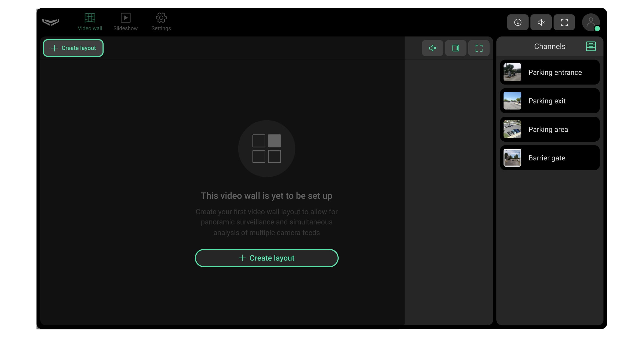Click the Parking entrance thumbnail

(x=512, y=72)
